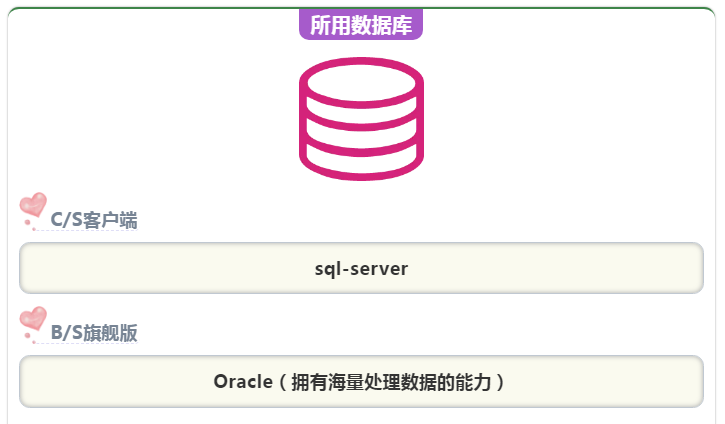Click the small pink dot under the C/S heart
Screen dimensions: 725x424
pyautogui.click(x=27, y=223)
